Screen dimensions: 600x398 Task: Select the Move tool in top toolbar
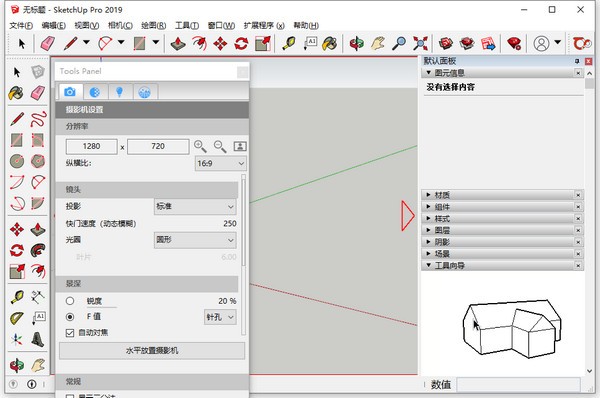click(220, 43)
